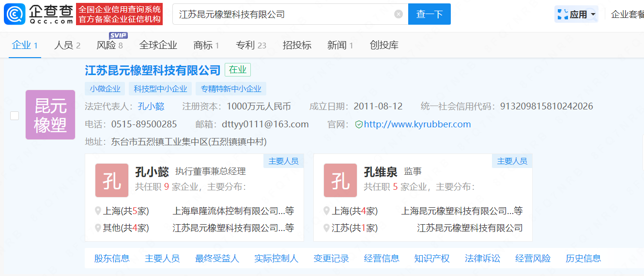This screenshot has height=276, width=644.
Task: Open the 最终受益人 link
Action: pos(217,259)
